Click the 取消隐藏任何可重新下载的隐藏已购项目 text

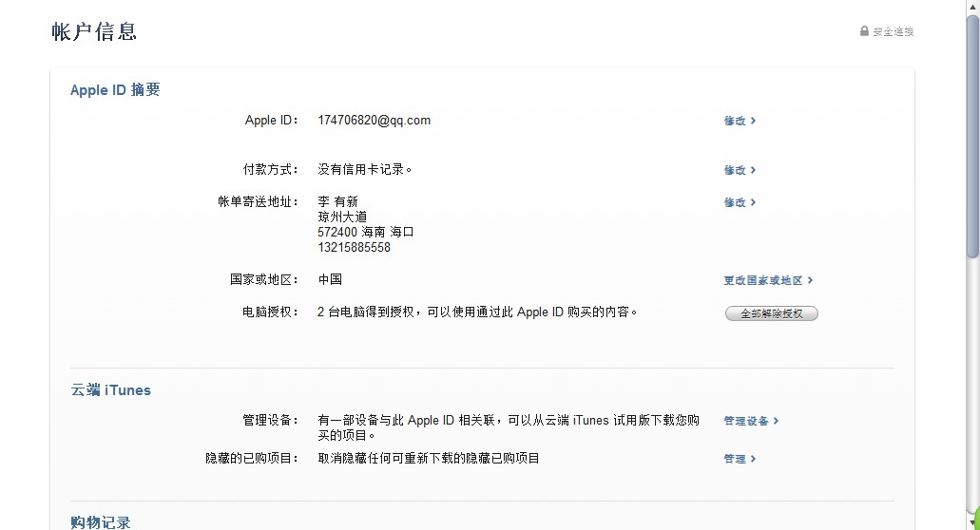[x=429, y=458]
